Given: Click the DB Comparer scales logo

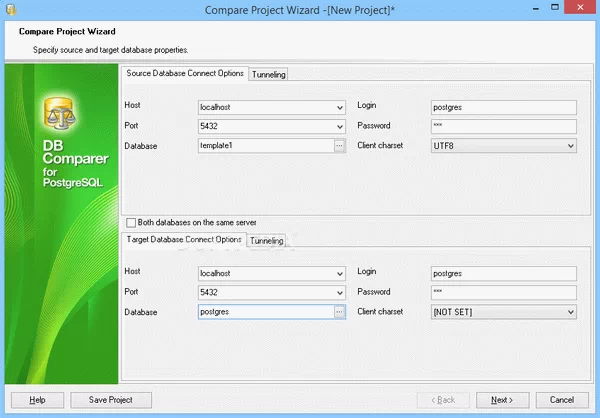Looking at the screenshot, I should pos(60,113).
